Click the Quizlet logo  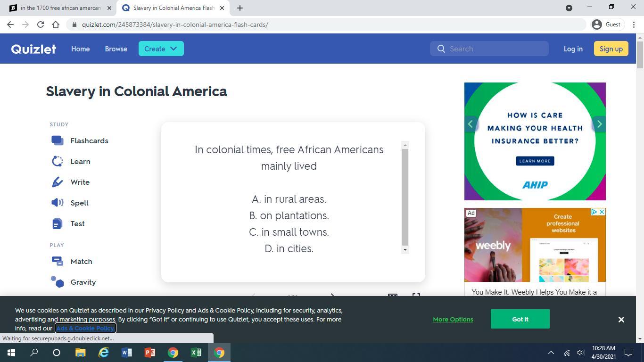click(33, 49)
